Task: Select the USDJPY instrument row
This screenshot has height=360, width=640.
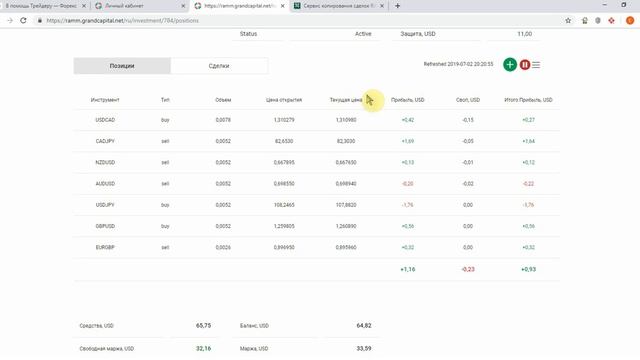Action: point(316,205)
